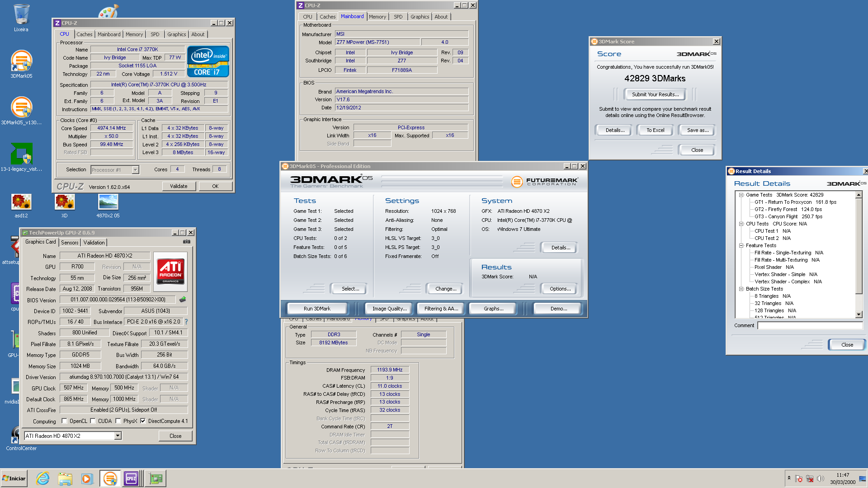
Task: Click the network tray icon with red X
Action: click(810, 479)
